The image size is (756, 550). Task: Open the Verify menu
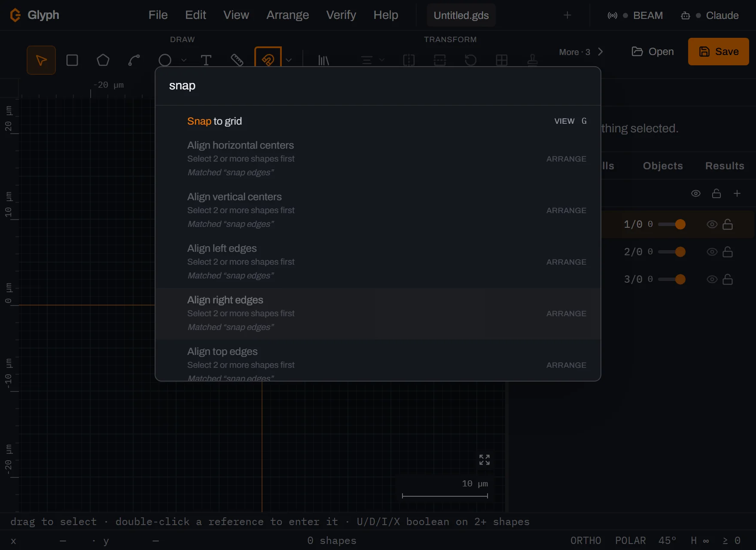[341, 15]
